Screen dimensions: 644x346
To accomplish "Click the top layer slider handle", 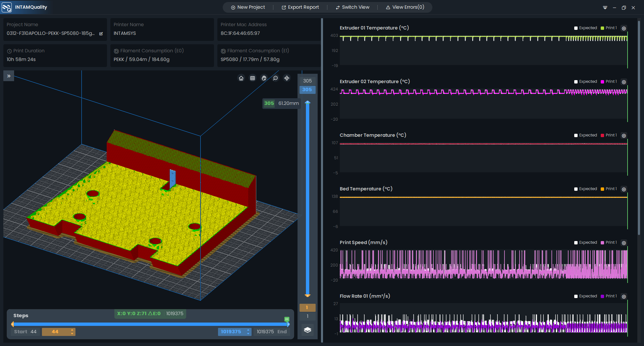I will tap(308, 102).
